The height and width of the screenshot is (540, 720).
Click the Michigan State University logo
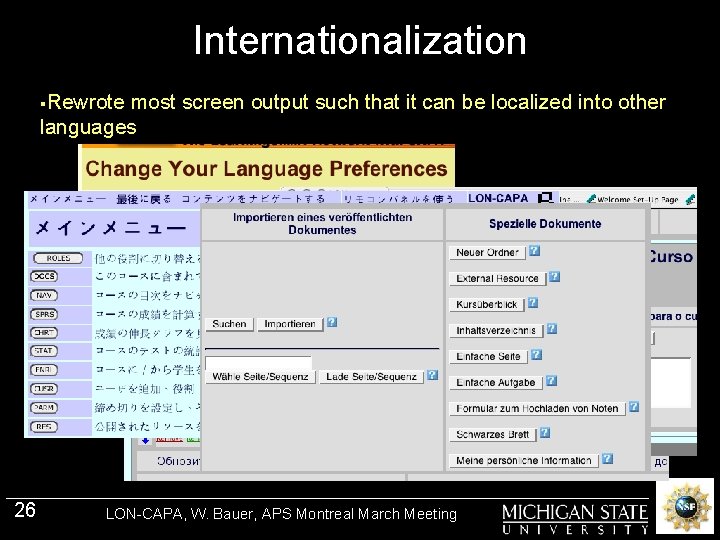click(x=575, y=519)
